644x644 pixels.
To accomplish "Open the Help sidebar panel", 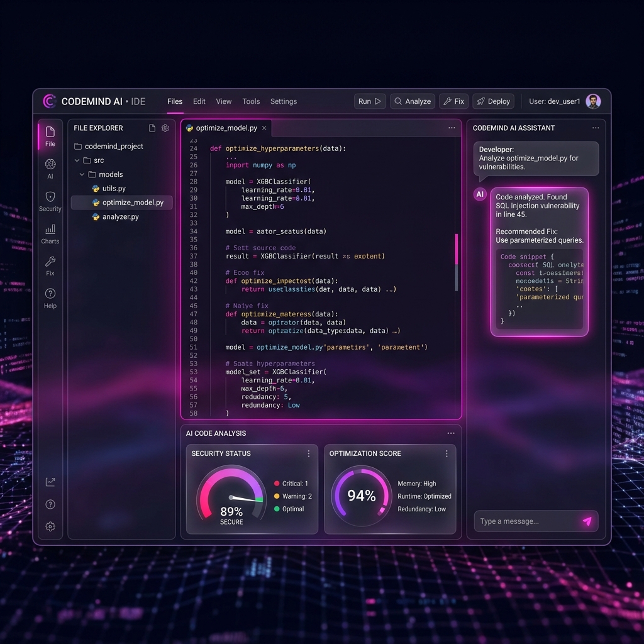I will pos(50,298).
